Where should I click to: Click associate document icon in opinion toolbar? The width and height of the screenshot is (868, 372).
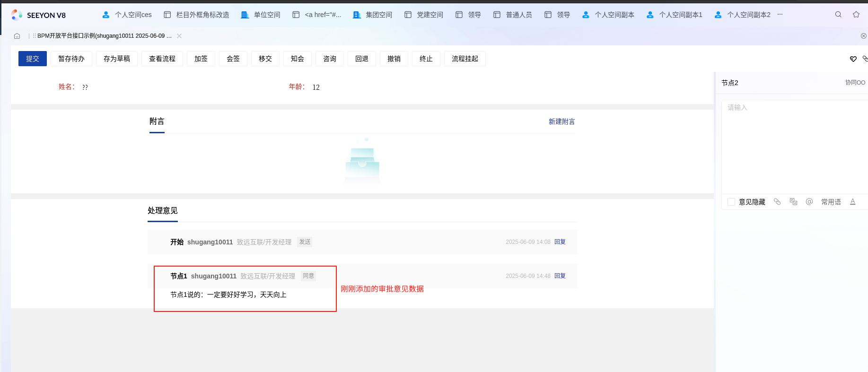pos(793,202)
